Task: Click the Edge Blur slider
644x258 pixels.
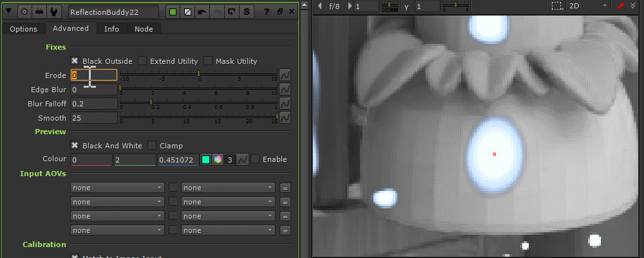Action: click(199, 89)
